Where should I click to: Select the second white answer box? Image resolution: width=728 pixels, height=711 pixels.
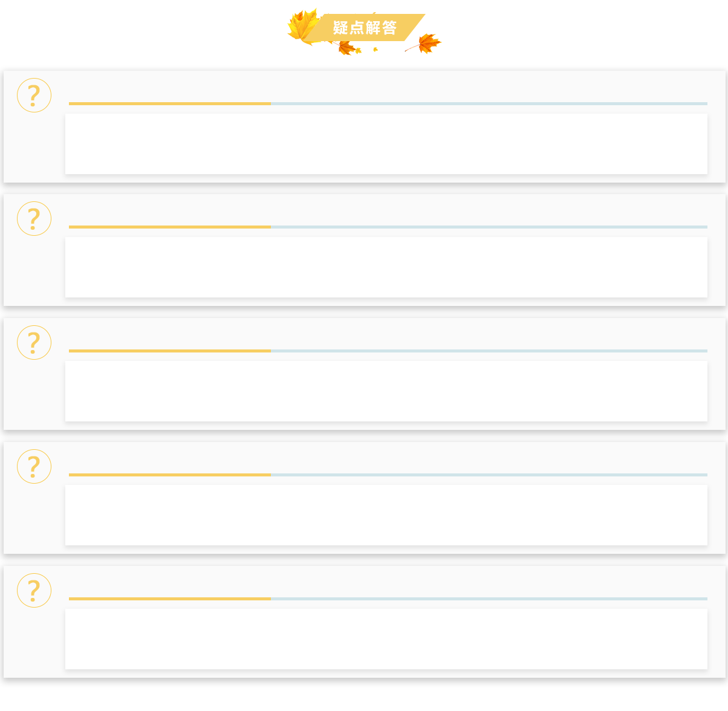pos(386,267)
